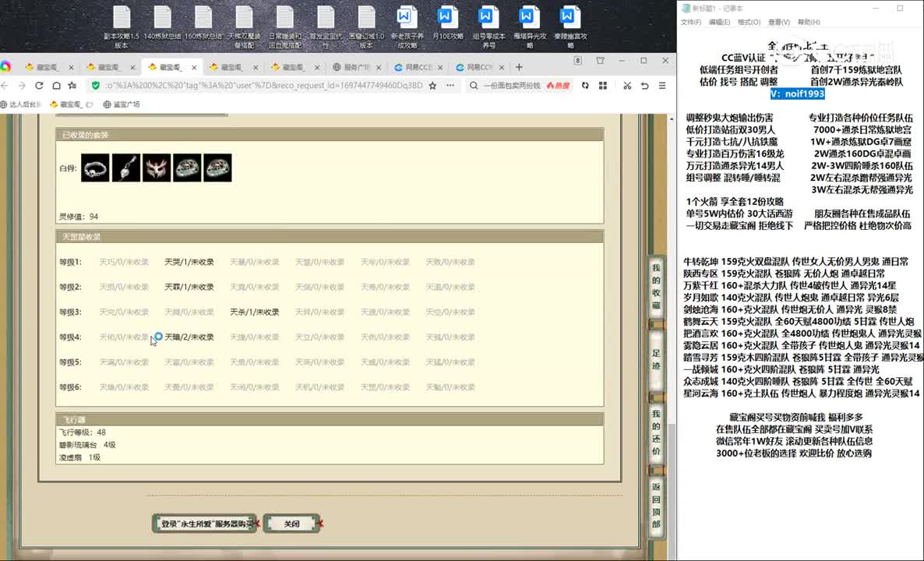Open WPS document 月10E攻略
Viewport: 924px width, 561px height.
pyautogui.click(x=447, y=23)
